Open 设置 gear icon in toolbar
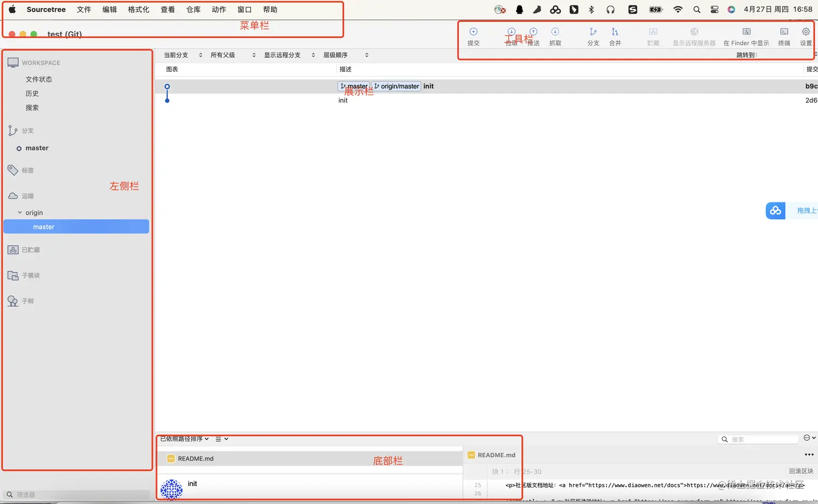Viewport: 818px width, 504px height. 806,32
